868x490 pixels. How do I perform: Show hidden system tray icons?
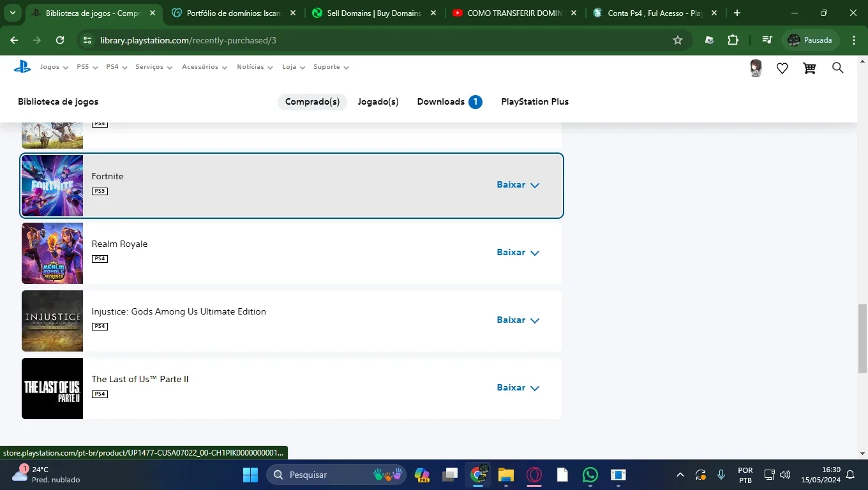(680, 475)
